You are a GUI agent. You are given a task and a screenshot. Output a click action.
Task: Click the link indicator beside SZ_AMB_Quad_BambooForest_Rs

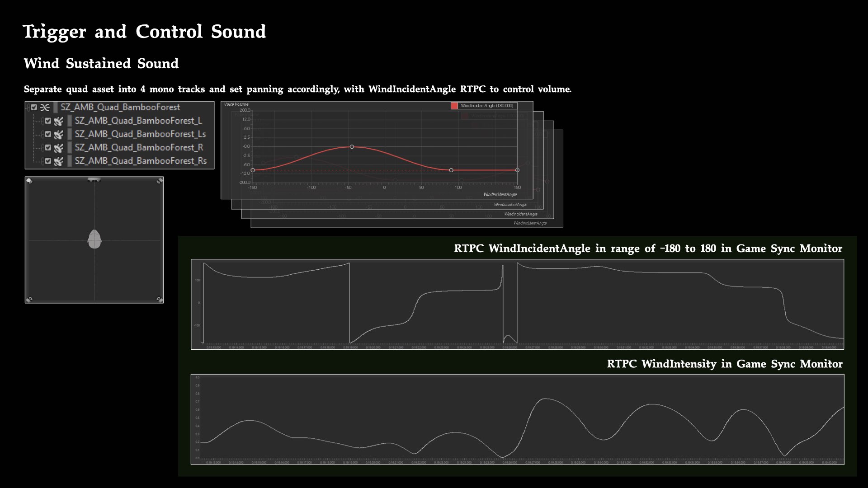pos(42,161)
